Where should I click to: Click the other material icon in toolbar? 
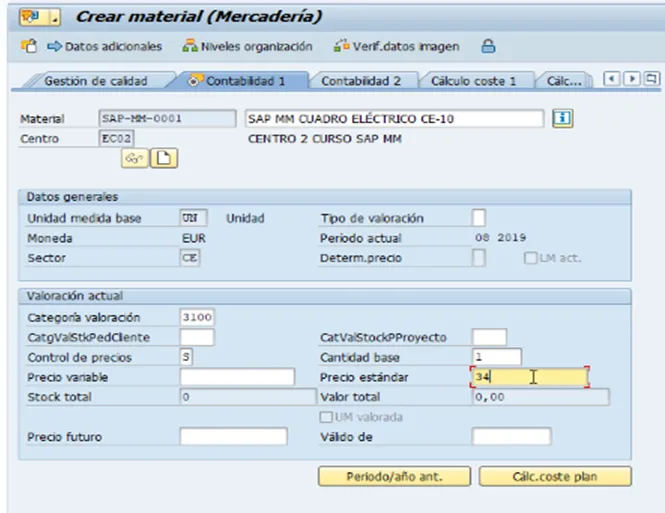29,46
